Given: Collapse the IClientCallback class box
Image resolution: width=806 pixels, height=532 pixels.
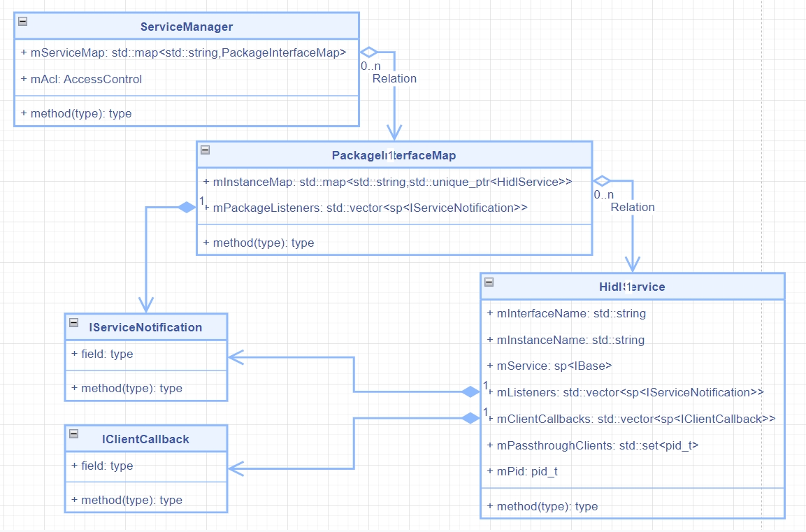Looking at the screenshot, I should 73,434.
